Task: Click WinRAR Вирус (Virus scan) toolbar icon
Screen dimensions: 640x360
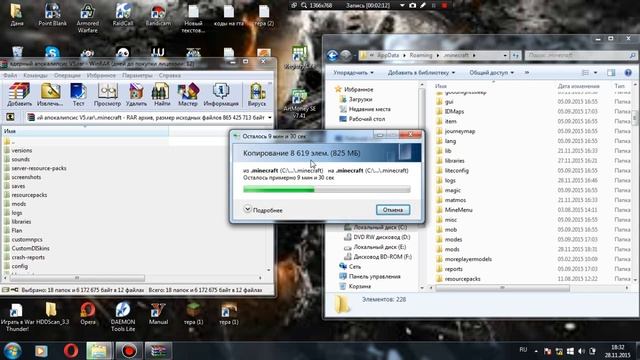Action: pyautogui.click(x=257, y=95)
